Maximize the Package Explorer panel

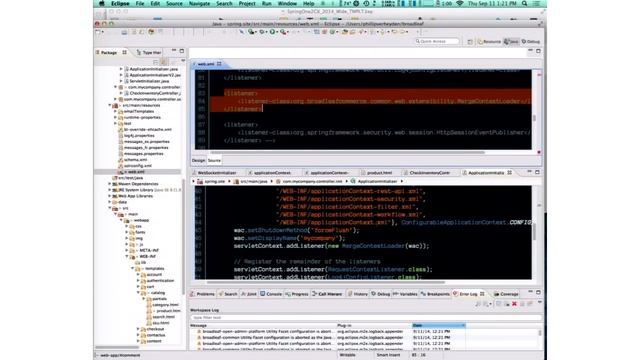pyautogui.click(x=182, y=51)
